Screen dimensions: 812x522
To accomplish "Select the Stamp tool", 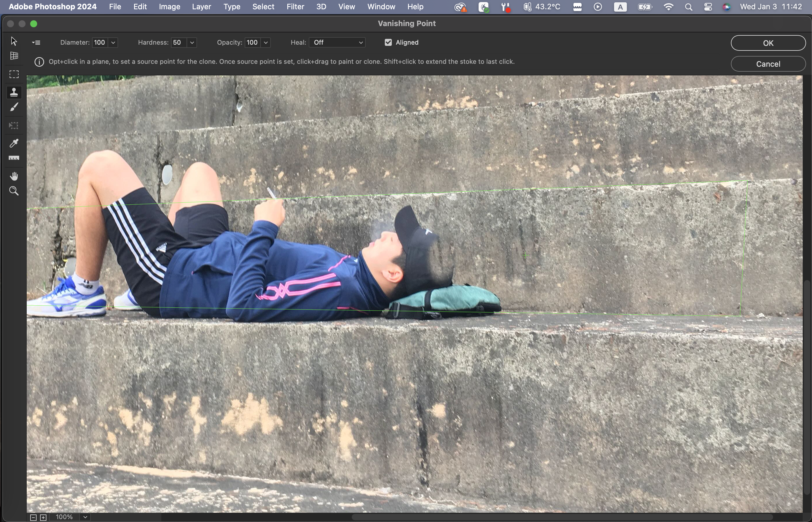I will 14,92.
